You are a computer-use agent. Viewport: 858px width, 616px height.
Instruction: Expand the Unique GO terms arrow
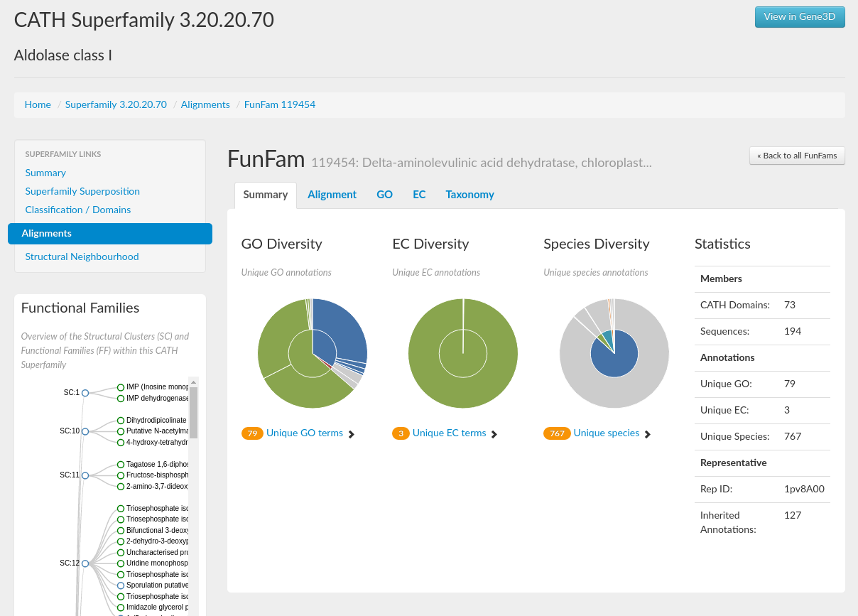[352, 434]
